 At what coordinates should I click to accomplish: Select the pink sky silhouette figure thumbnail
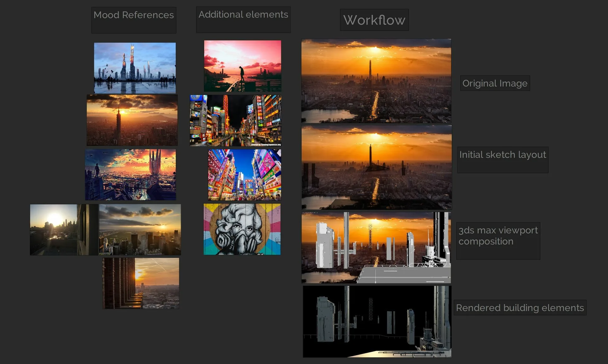[x=243, y=66]
